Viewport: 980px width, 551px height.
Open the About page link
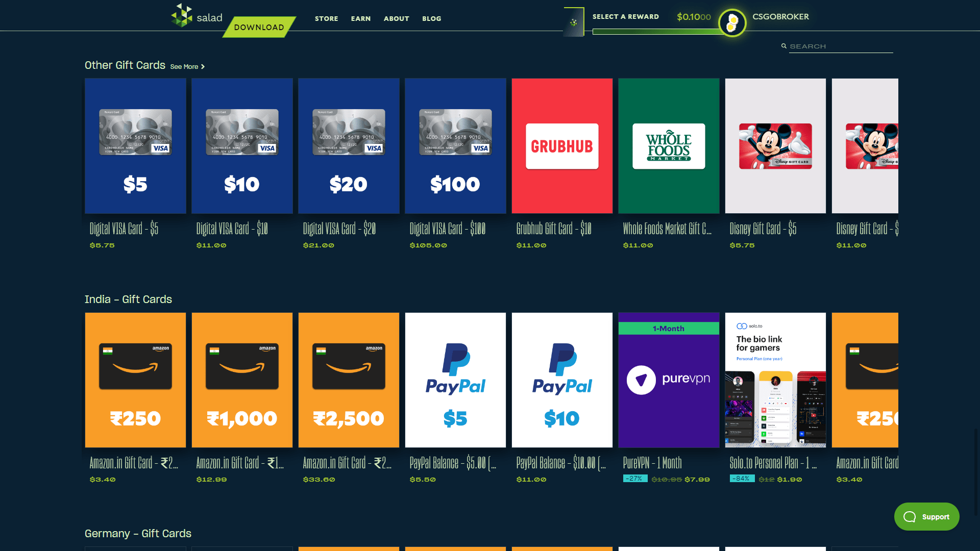396,18
